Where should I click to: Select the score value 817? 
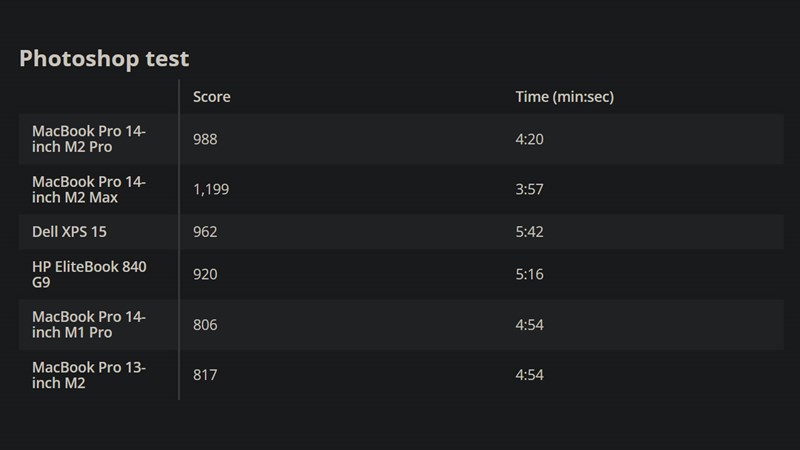(205, 375)
